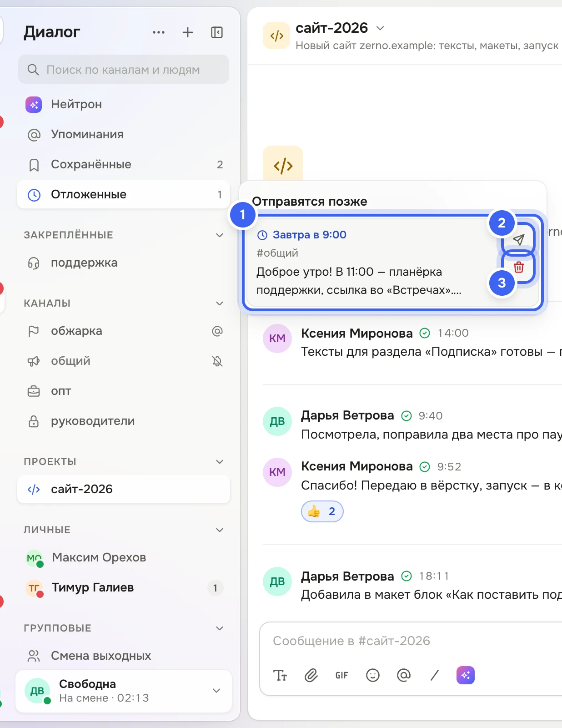Click Ксения Миронова name at 14:00

[x=357, y=333]
